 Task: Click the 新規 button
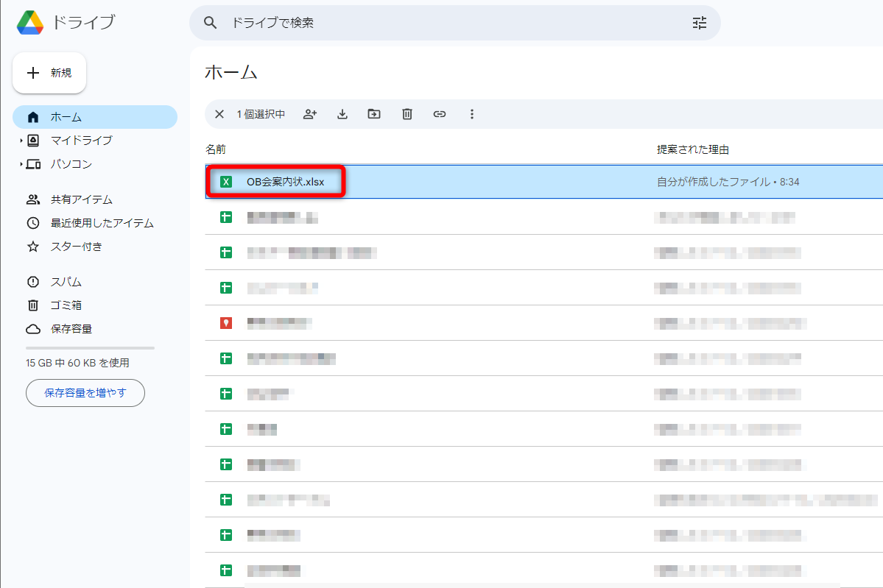point(49,73)
